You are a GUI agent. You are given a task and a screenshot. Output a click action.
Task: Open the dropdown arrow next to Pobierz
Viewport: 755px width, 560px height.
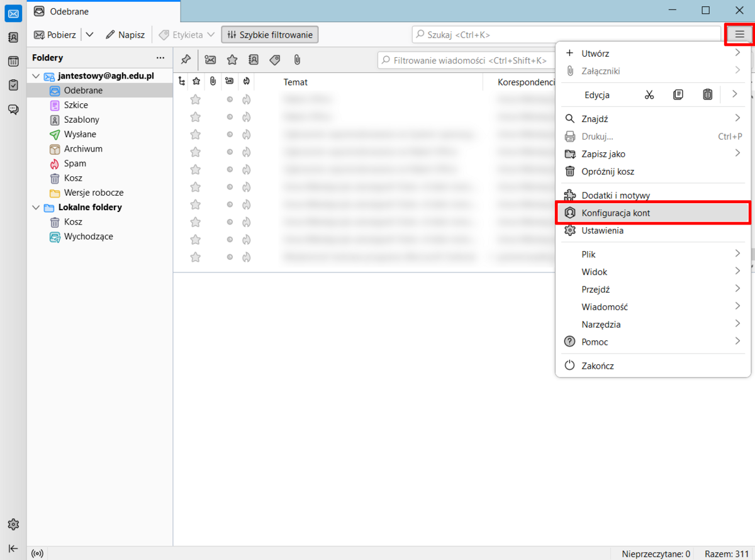coord(89,35)
